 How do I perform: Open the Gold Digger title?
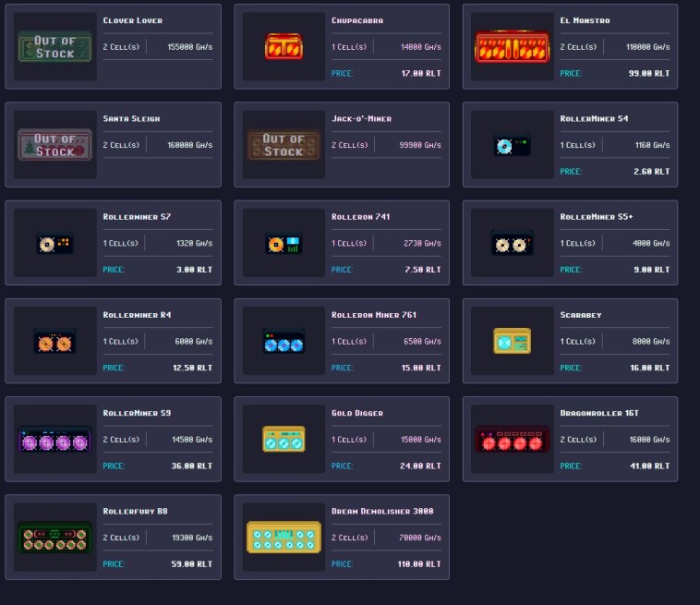coord(357,414)
